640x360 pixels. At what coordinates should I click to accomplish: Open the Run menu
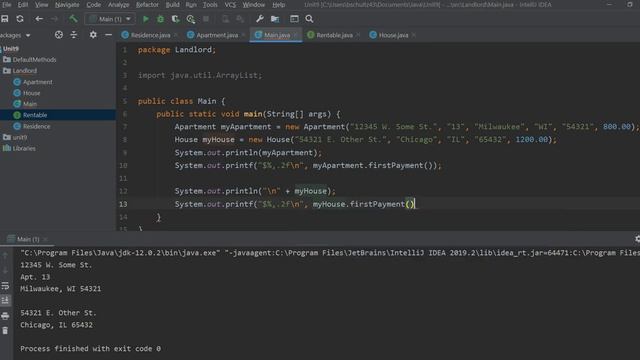(x=191, y=5)
